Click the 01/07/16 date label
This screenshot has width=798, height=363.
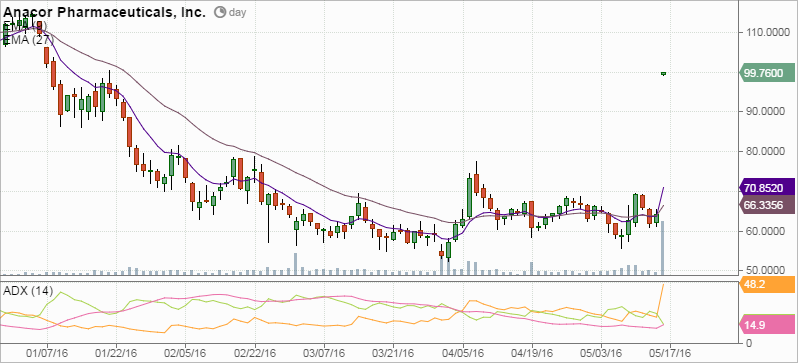pyautogui.click(x=47, y=352)
